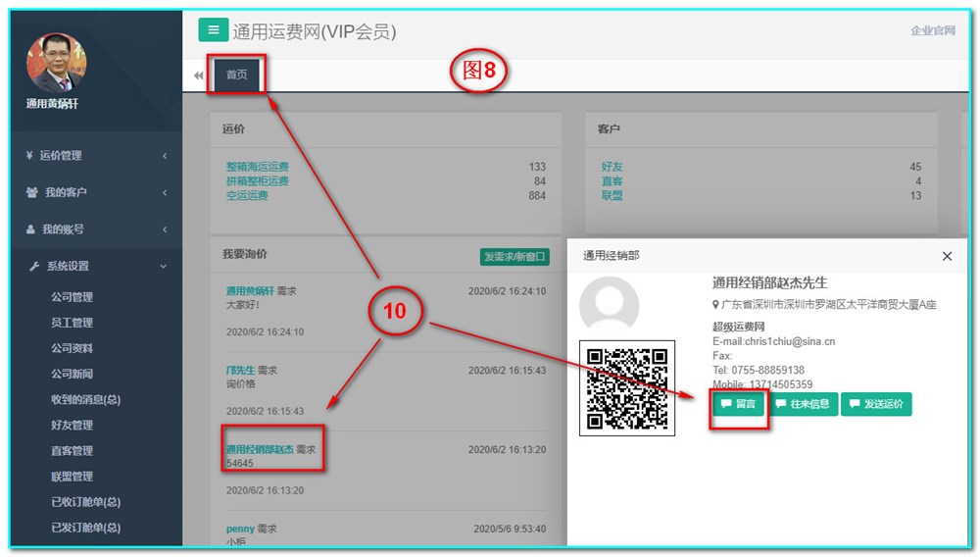The width and height of the screenshot is (980, 557).
Task: Expand the 运价管理 menu chevron
Action: (x=165, y=156)
